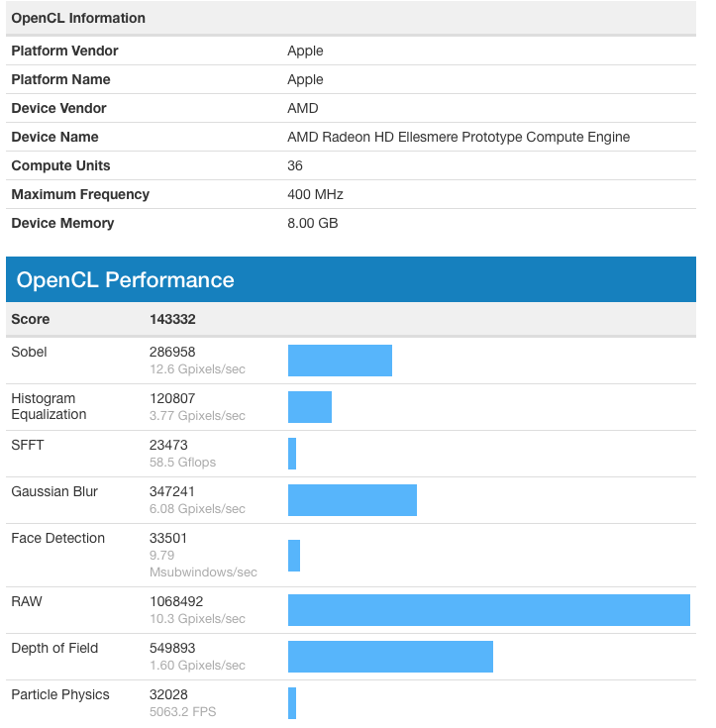
Task: Click the rate '1.60 Gpixels/sec'
Action: (197, 666)
